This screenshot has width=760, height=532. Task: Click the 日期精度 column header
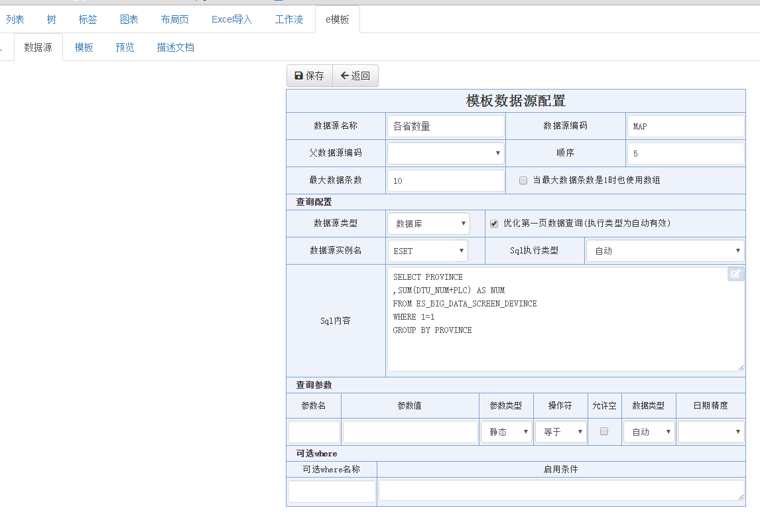point(710,405)
